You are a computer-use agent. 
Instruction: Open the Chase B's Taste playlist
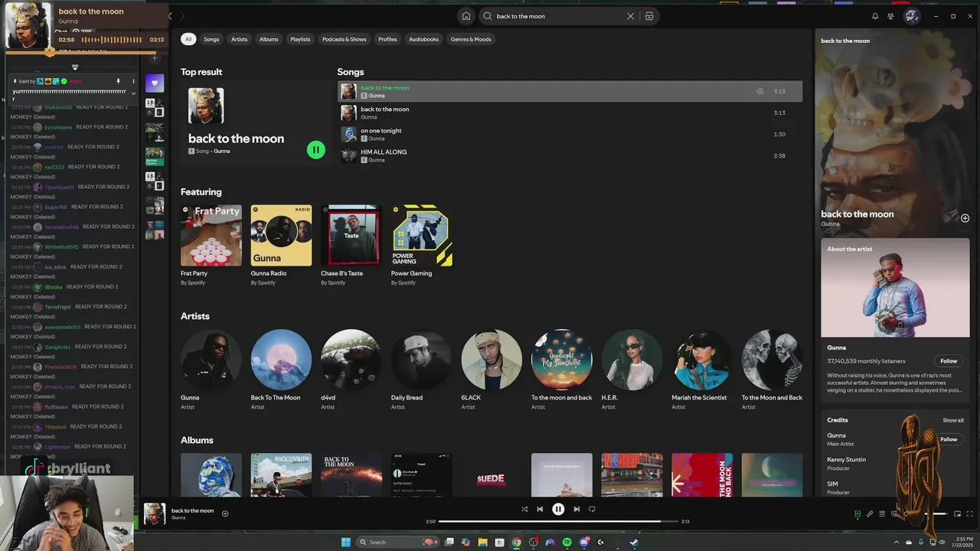(351, 246)
